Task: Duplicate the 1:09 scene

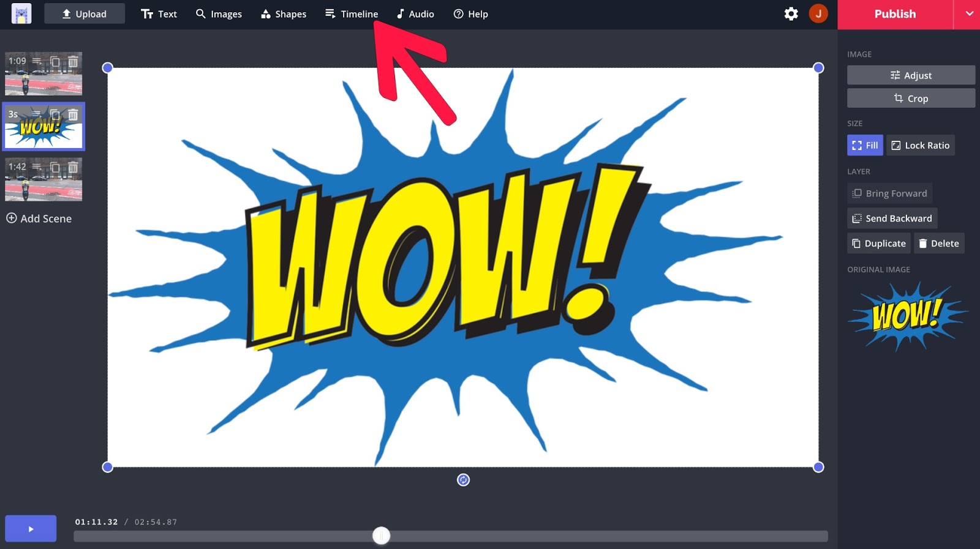Action: [x=55, y=61]
